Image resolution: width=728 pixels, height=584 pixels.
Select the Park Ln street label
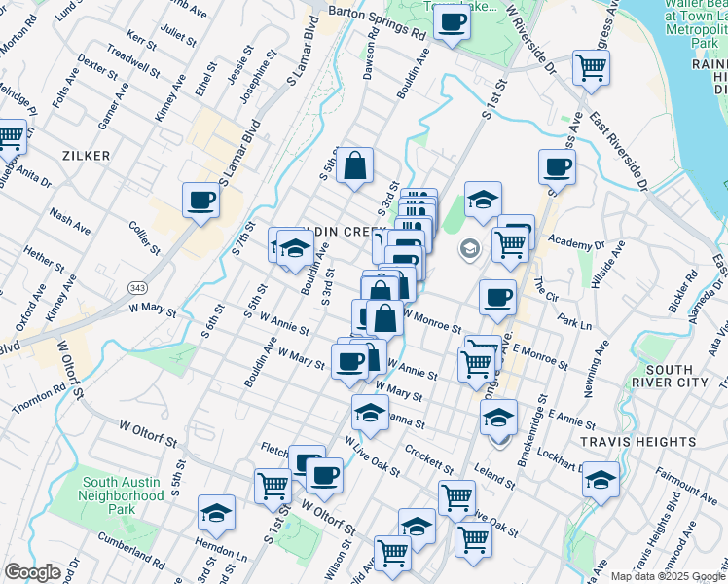point(574,322)
